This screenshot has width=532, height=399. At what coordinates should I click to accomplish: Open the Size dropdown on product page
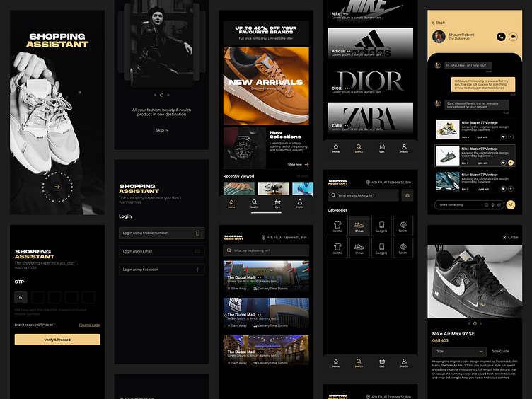tap(459, 351)
